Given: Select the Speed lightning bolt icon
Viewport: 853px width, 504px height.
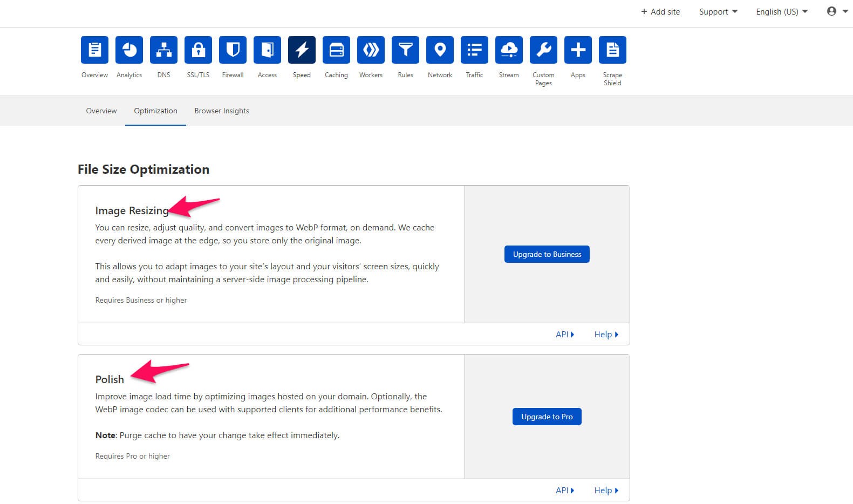Looking at the screenshot, I should click(x=302, y=50).
